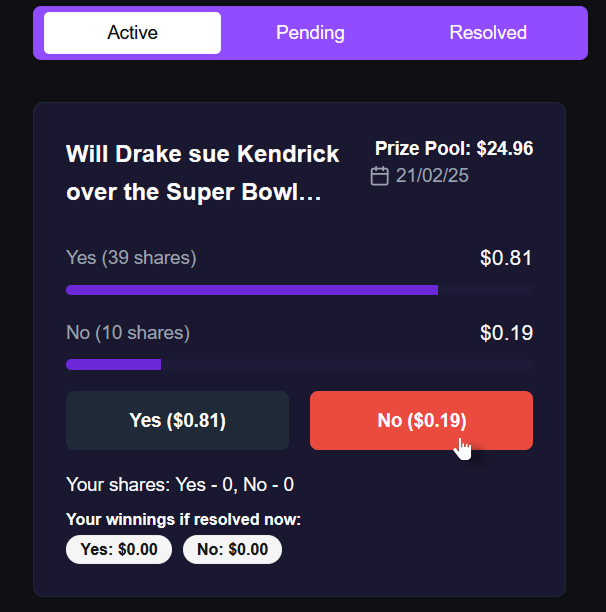The width and height of the screenshot is (606, 612).
Task: Click the $0.81 Yes price value
Action: (x=506, y=258)
